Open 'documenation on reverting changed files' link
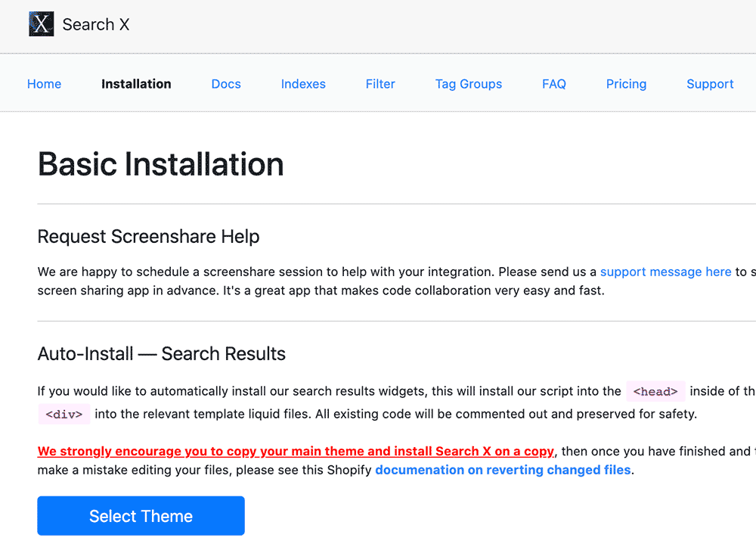 (503, 470)
